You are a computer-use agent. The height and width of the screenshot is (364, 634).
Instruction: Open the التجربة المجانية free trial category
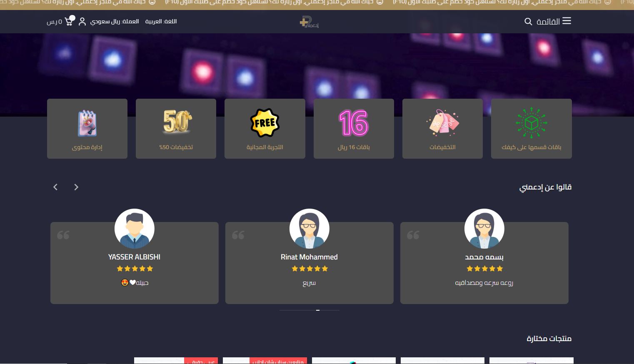[x=265, y=129]
